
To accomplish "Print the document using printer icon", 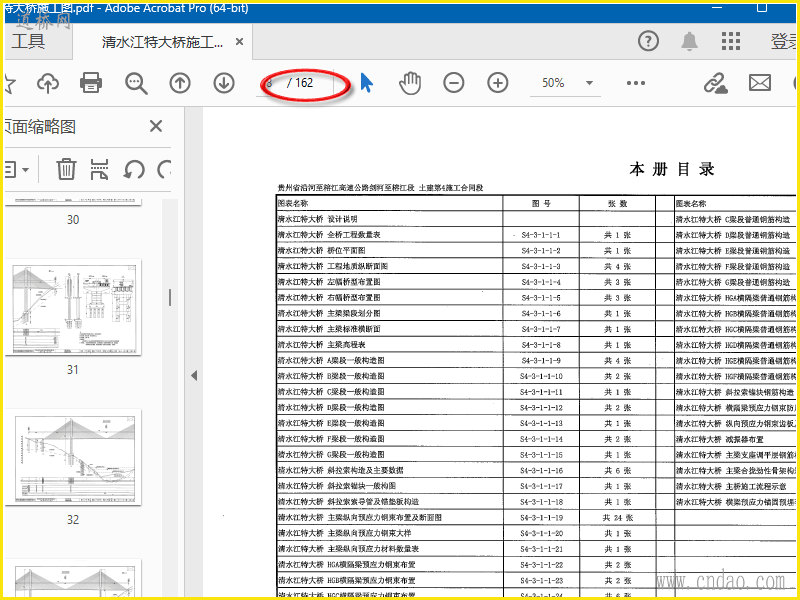I will [x=91, y=83].
